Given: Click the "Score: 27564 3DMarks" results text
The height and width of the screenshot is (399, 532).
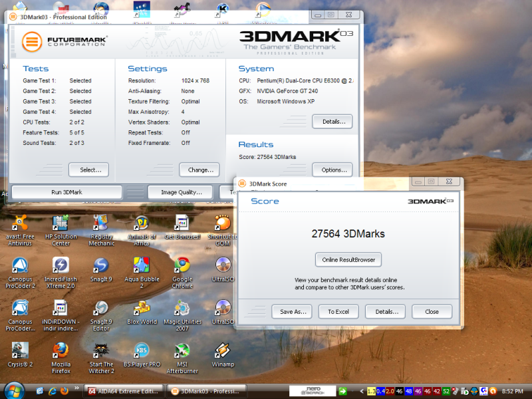Looking at the screenshot, I should tap(267, 157).
